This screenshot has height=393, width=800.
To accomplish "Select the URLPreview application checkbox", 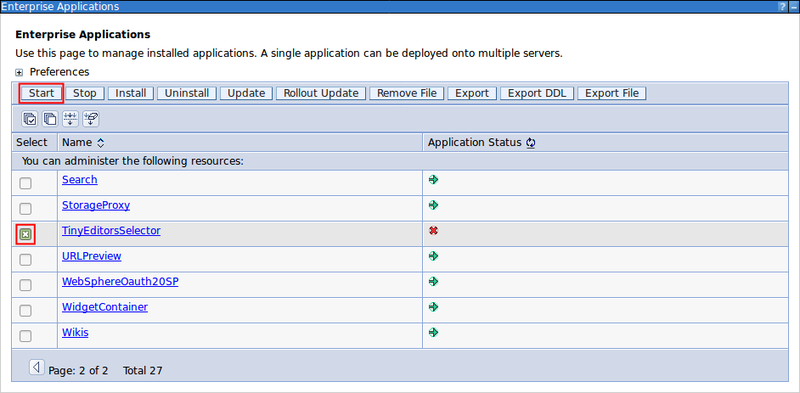I will 25,260.
